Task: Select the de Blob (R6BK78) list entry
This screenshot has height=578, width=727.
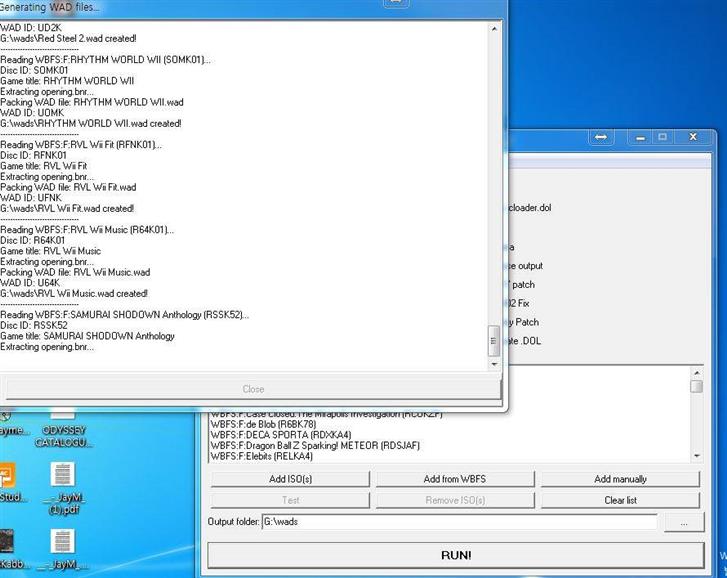Action: (262, 424)
